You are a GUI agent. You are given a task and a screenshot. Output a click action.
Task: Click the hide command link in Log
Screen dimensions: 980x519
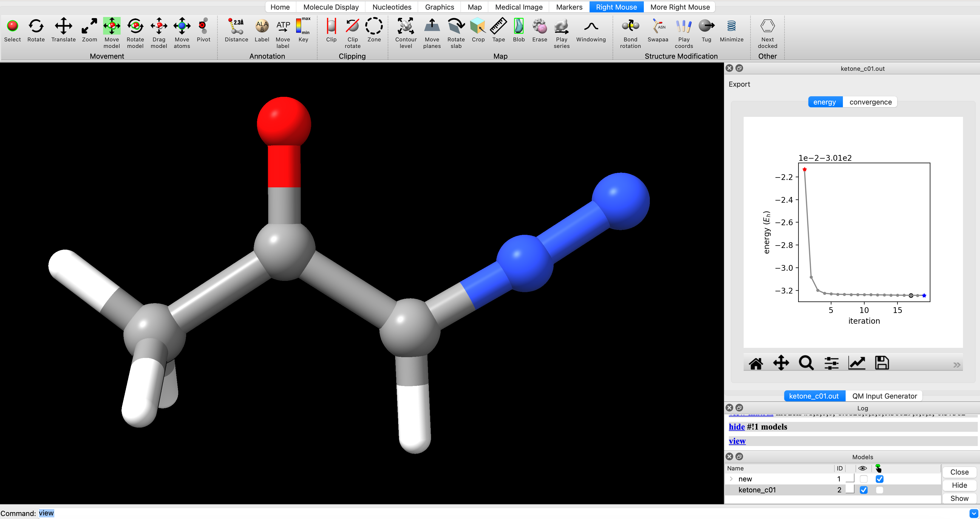click(737, 427)
